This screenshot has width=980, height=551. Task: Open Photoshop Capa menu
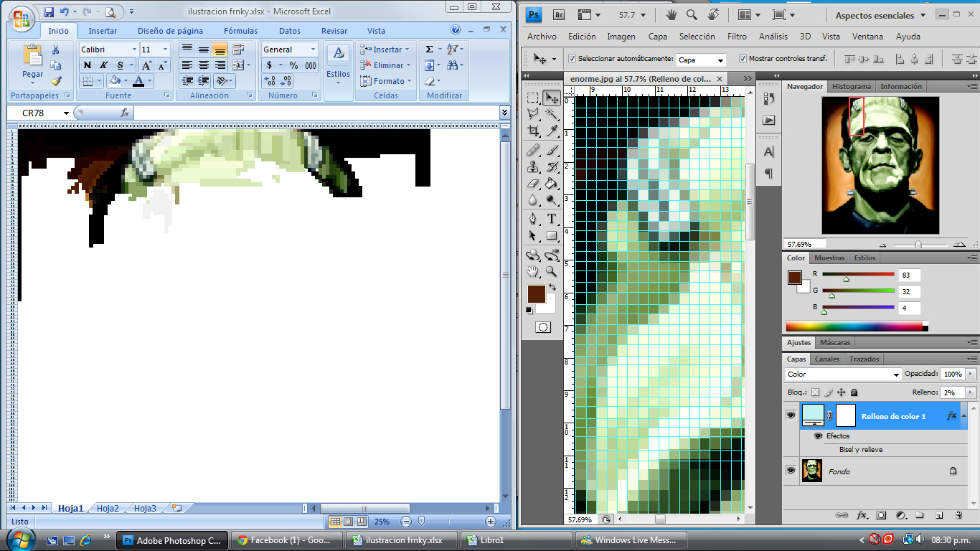click(657, 37)
